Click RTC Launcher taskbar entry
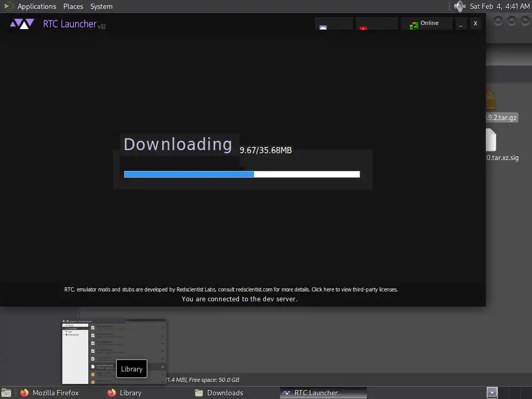Viewport: 532px width, 399px height. 323,393
